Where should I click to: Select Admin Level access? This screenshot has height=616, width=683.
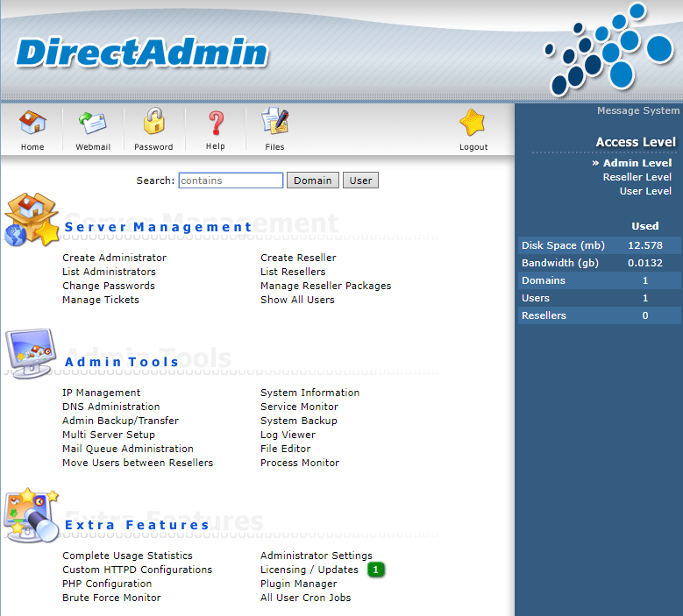tap(637, 163)
